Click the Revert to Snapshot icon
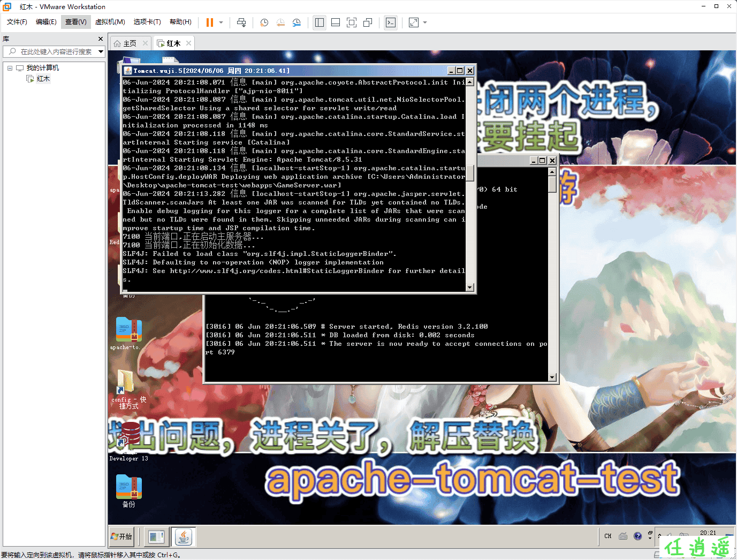 click(280, 22)
